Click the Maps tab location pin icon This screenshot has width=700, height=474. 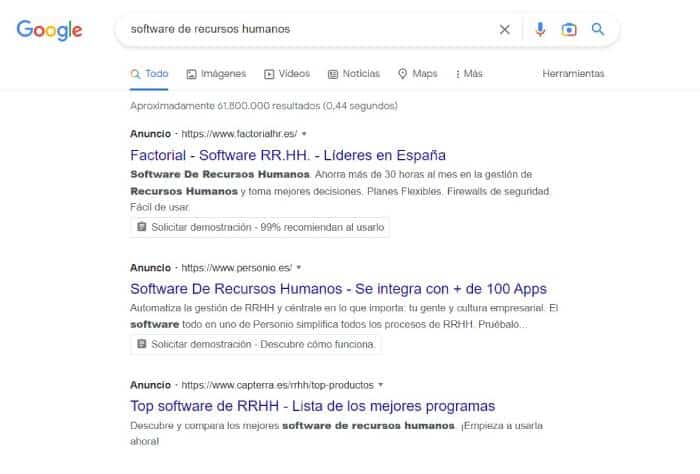[x=402, y=74]
